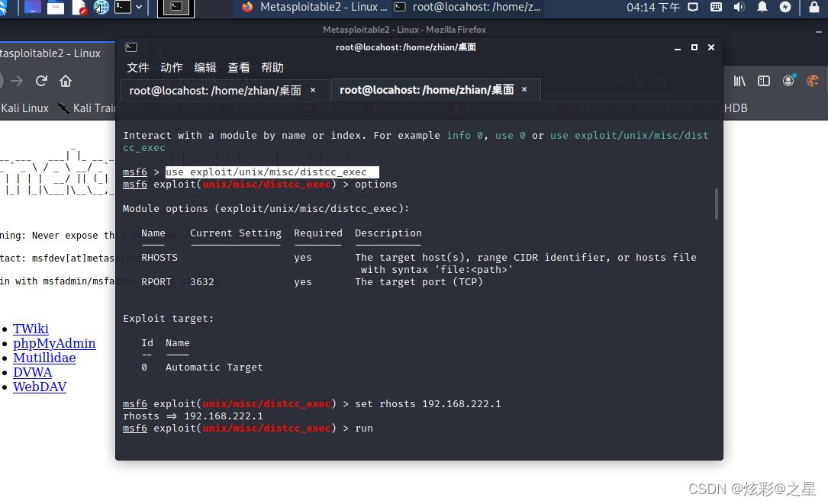Open the 文件 menu in the terminal
Screen dimensions: 828x504
[x=138, y=68]
